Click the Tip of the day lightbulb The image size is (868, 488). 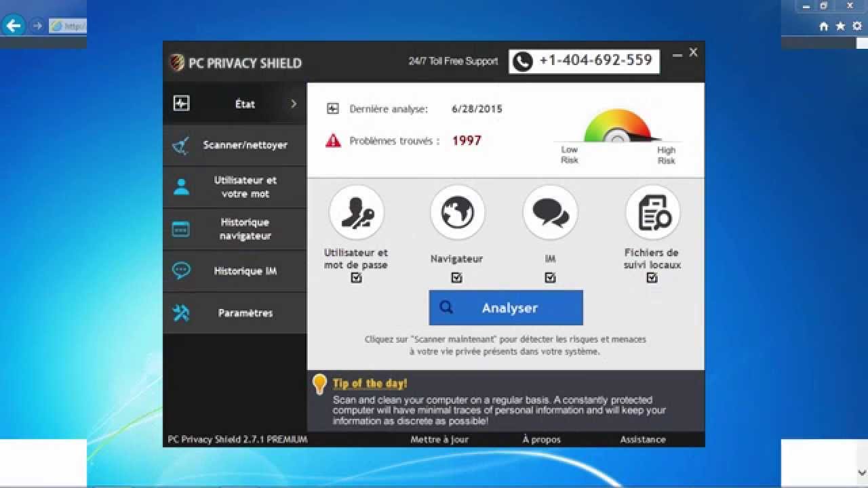point(319,384)
